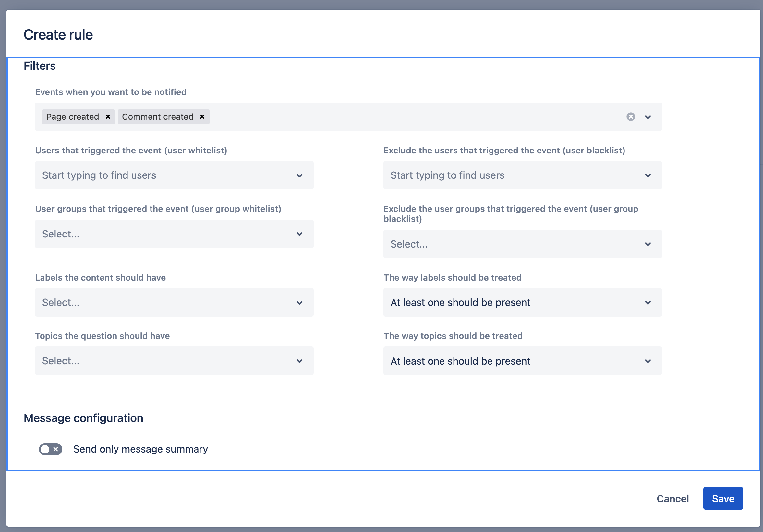Click the Message configuration heading

tap(83, 418)
